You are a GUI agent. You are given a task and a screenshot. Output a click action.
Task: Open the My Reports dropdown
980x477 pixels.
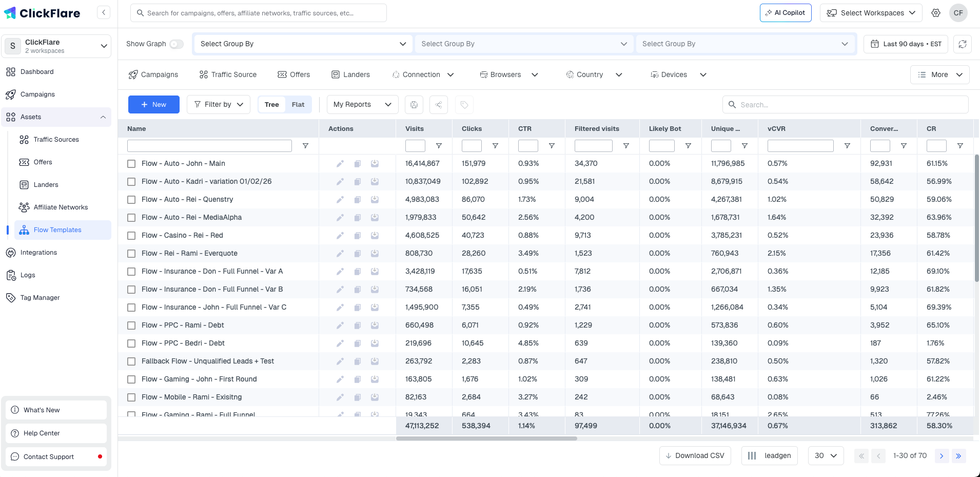tap(362, 105)
